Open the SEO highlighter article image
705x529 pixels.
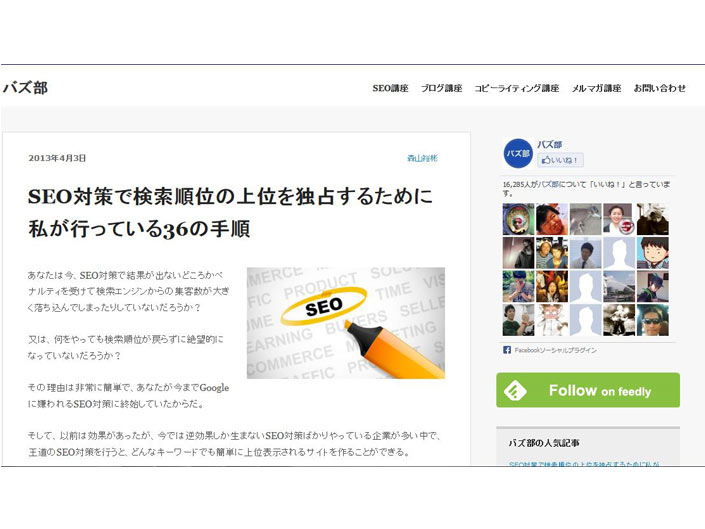tap(346, 323)
